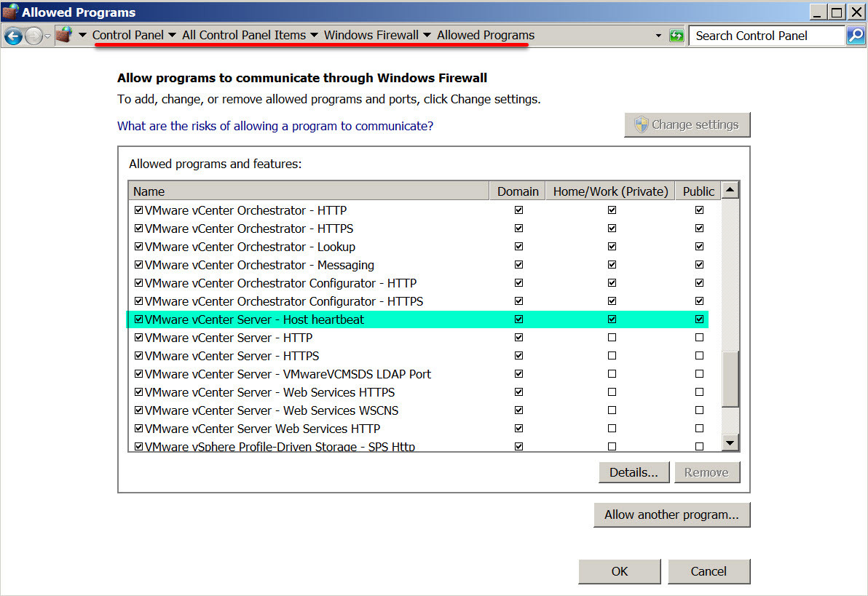Toggle Web Services WSCNS name checkbox
This screenshot has height=596, width=868.
coord(138,410)
